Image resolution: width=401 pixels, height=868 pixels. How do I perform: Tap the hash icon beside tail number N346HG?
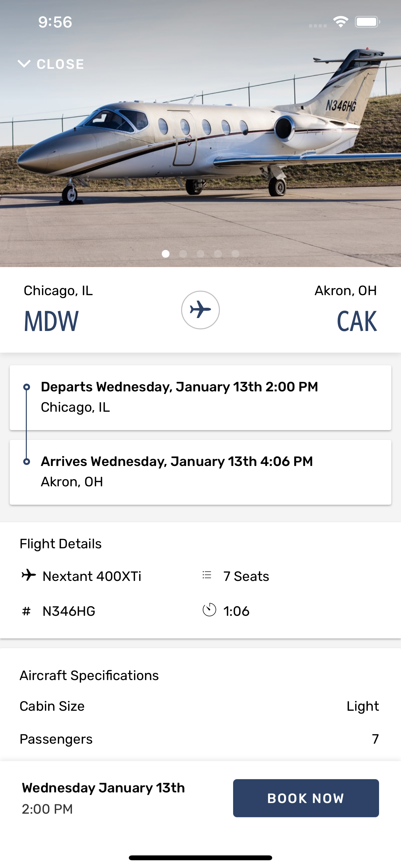click(26, 611)
